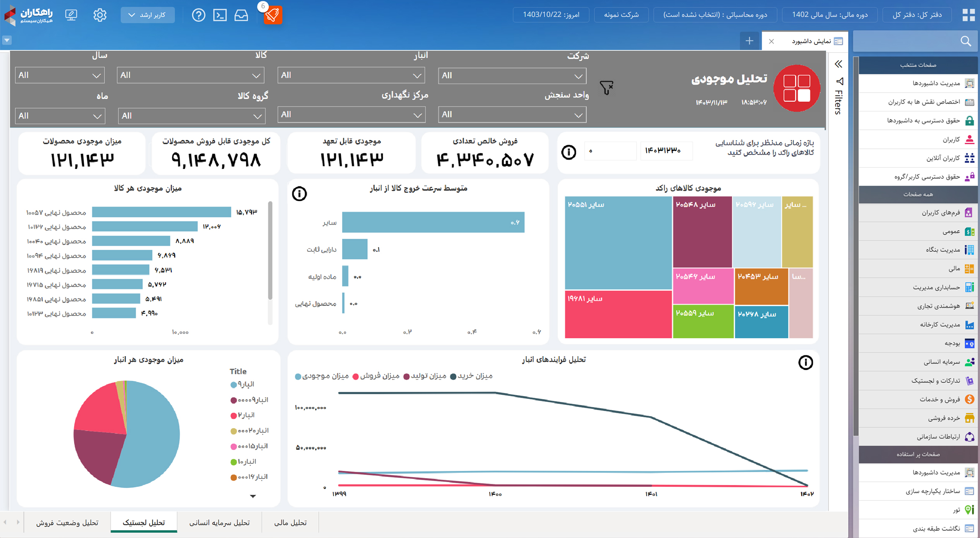Expand the گروه کالا filter dropdown
980x538 pixels.
point(191,116)
